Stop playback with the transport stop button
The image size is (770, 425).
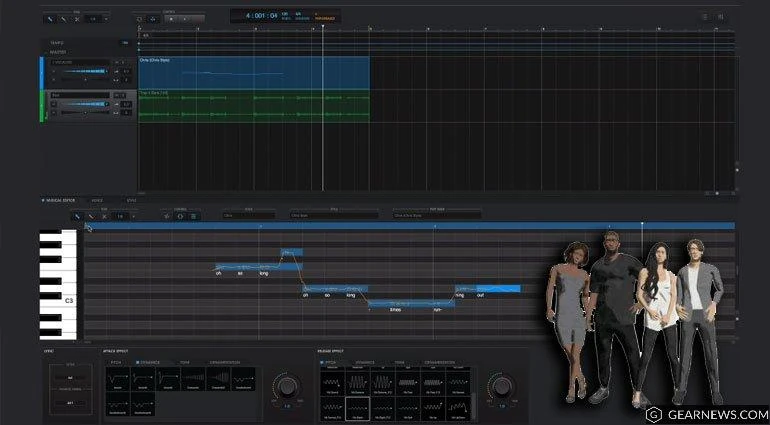point(171,19)
